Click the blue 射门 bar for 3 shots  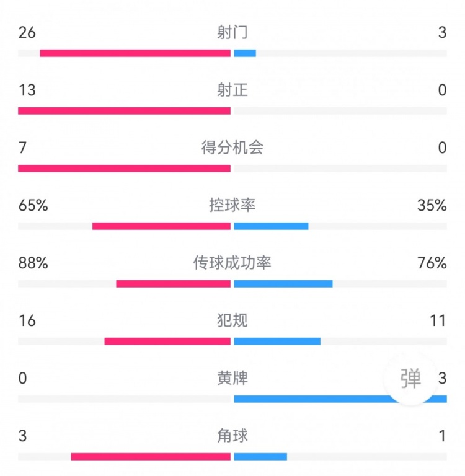pos(245,53)
